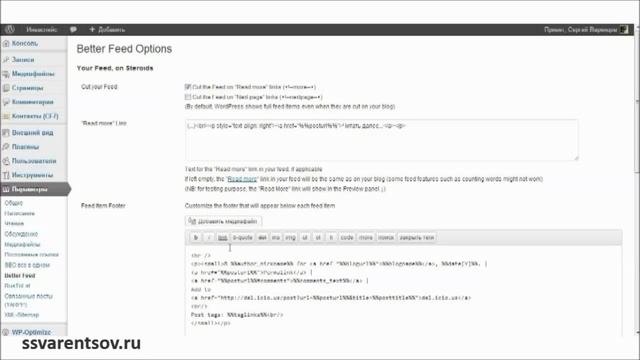The height and width of the screenshot is (360, 640).
Task: Click the site name in the admin bar
Action: pos(42,29)
